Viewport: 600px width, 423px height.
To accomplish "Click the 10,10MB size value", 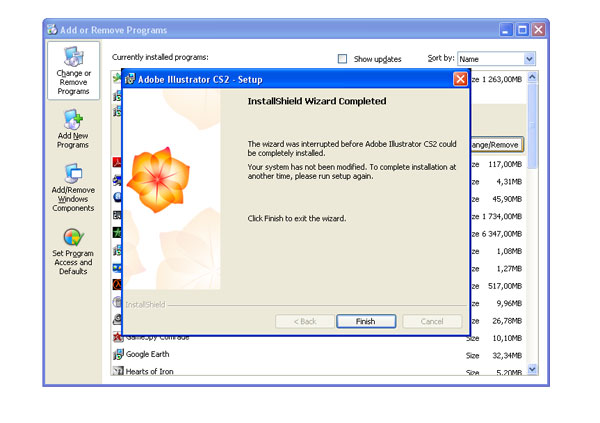I will (x=507, y=338).
